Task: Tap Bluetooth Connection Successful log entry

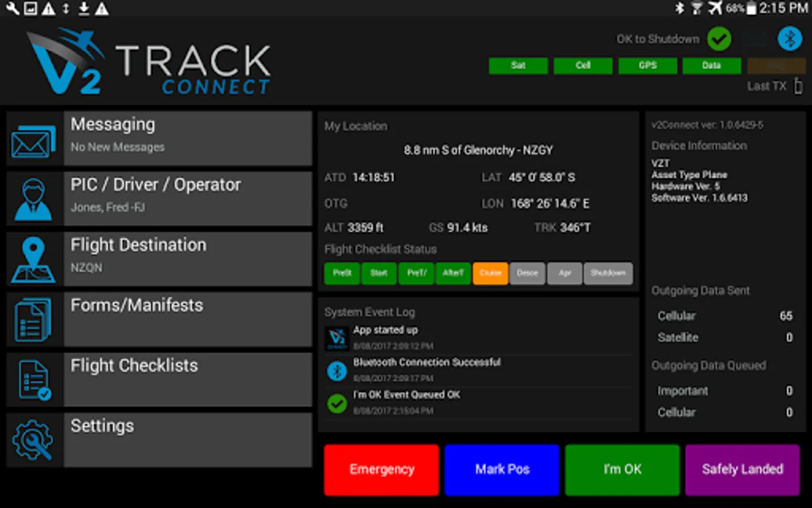Action: coord(478,370)
